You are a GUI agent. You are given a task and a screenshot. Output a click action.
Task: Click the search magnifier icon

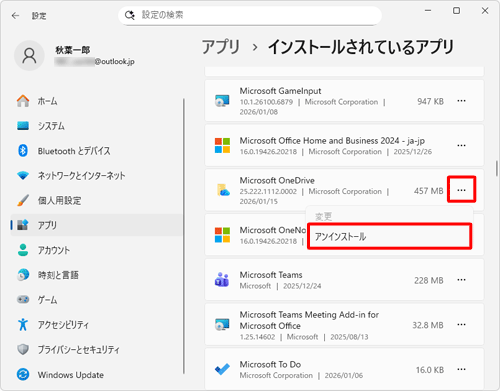(129, 15)
